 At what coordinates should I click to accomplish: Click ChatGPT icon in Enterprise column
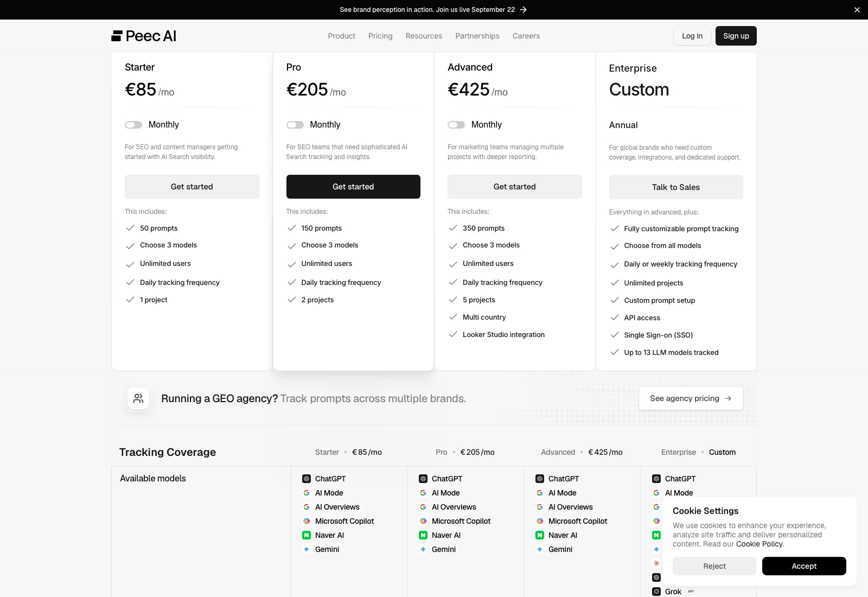(656, 479)
